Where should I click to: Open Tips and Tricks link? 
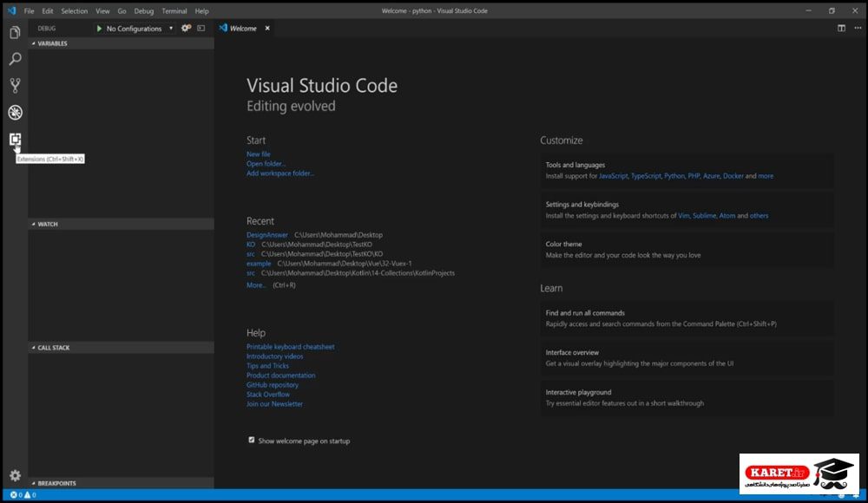(x=267, y=366)
